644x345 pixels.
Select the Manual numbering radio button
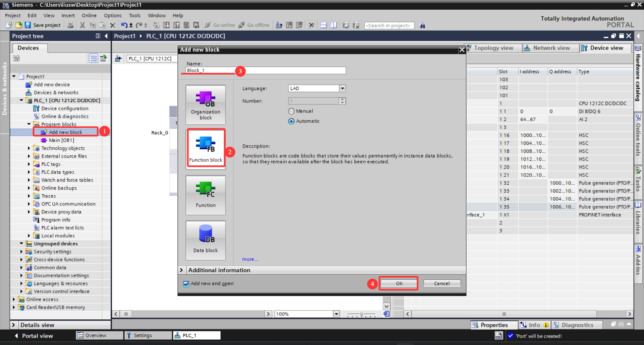pos(291,111)
